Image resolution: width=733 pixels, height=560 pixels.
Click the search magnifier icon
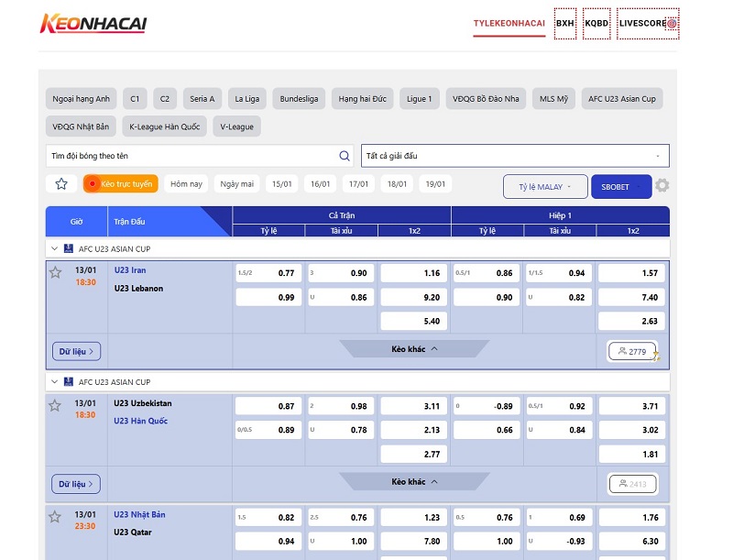pos(345,157)
